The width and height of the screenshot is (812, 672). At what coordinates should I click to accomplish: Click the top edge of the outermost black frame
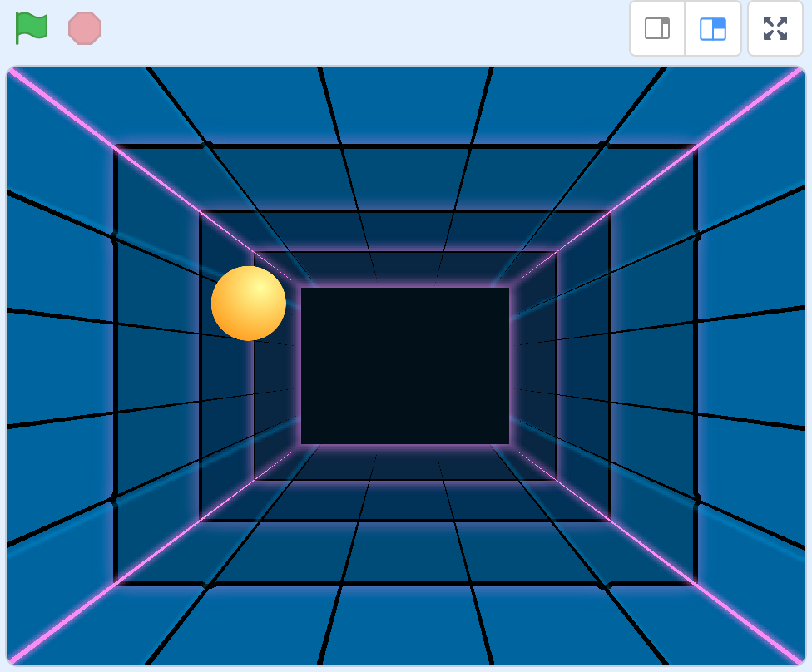[405, 146]
